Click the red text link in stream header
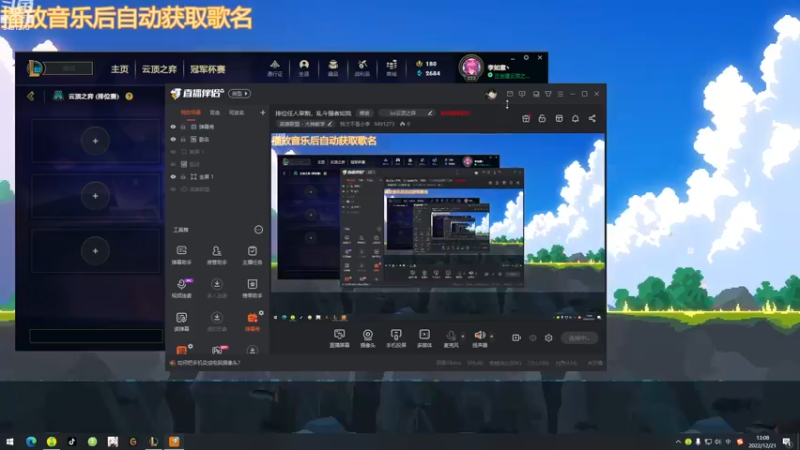 (x=455, y=113)
